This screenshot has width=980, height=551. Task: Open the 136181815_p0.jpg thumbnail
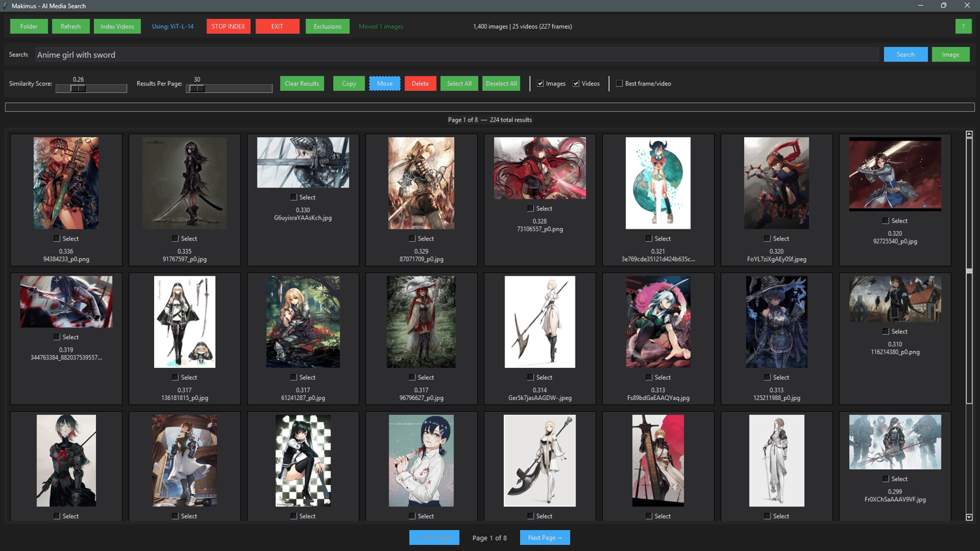(x=185, y=322)
